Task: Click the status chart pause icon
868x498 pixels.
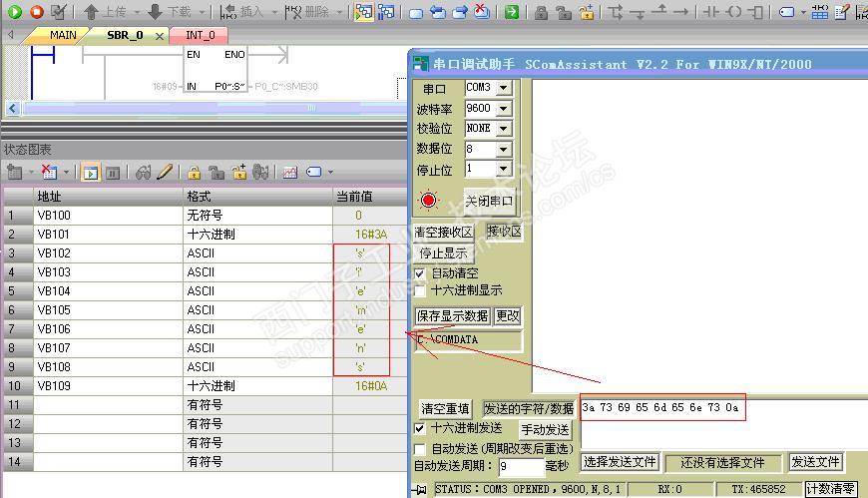Action: (x=113, y=173)
